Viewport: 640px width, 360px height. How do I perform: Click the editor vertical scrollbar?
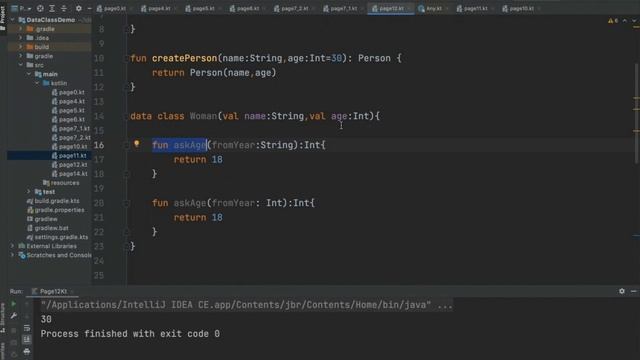point(636,114)
